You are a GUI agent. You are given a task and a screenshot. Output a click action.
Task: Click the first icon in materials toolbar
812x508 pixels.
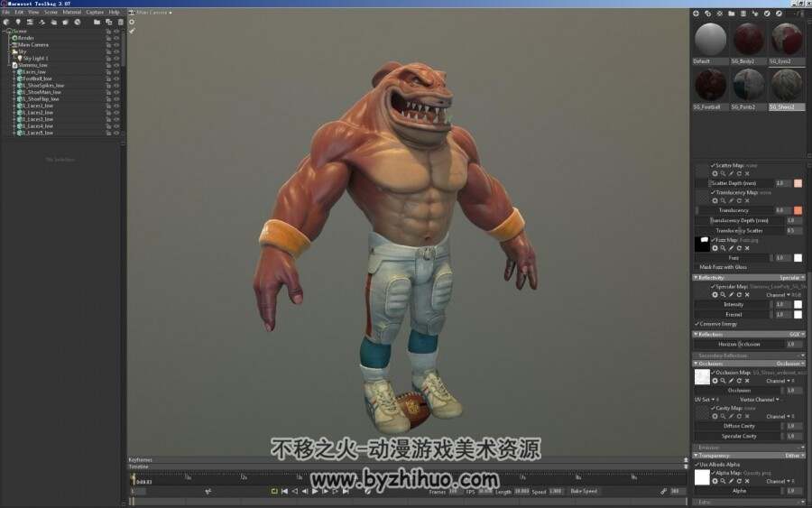pyautogui.click(x=696, y=14)
